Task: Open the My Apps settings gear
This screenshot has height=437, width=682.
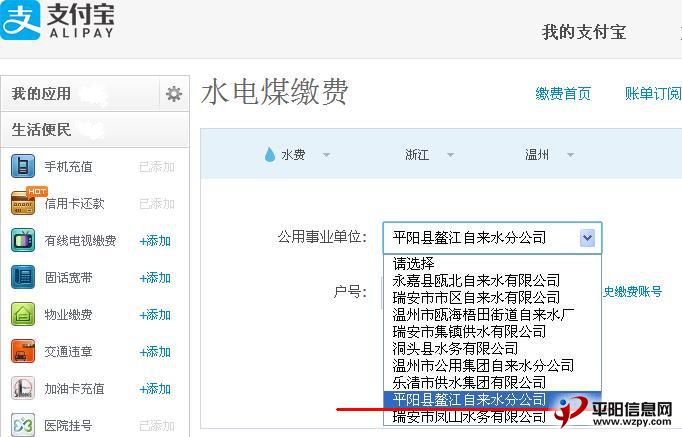Action: 174,94
